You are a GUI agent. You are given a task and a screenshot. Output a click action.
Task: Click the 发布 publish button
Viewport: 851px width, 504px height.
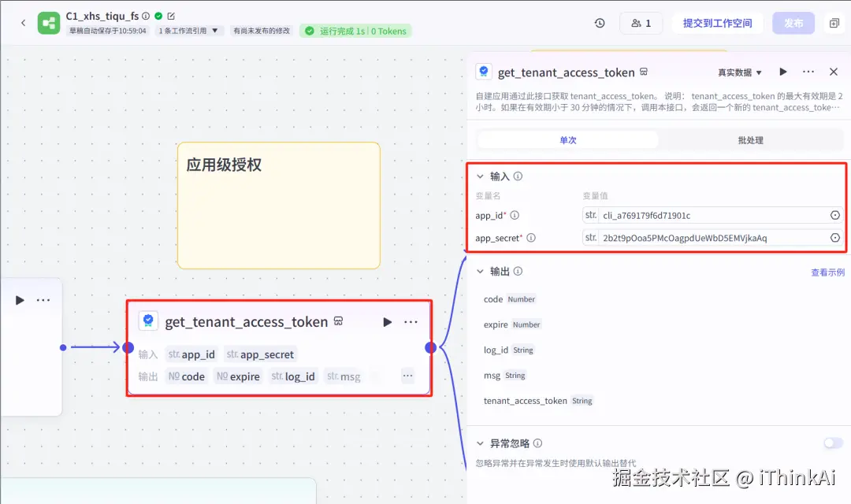tap(793, 23)
